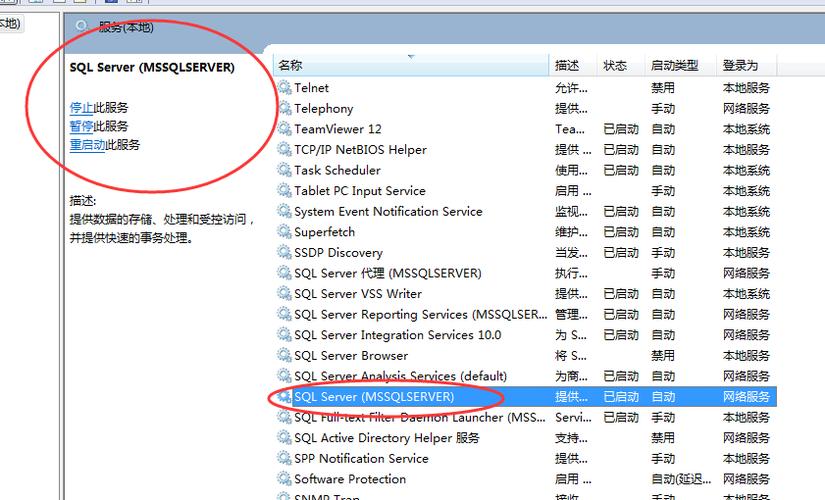Select highlighted SQL Server (MSSQLSERVER) row name
Image resolution: width=825 pixels, height=500 pixels.
coord(374,397)
